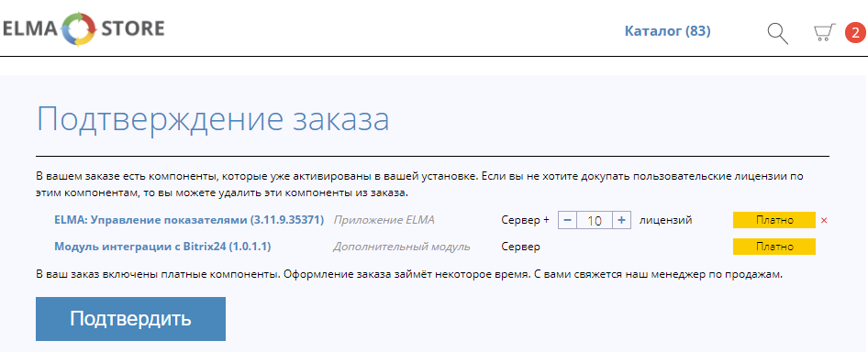Increase license count with plus button
The image size is (868, 352).
pyautogui.click(x=622, y=220)
